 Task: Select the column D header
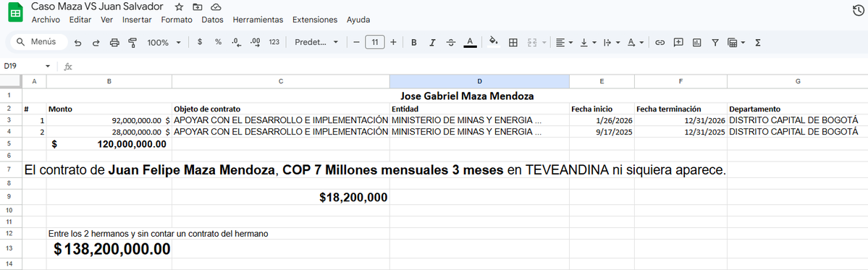tap(479, 81)
